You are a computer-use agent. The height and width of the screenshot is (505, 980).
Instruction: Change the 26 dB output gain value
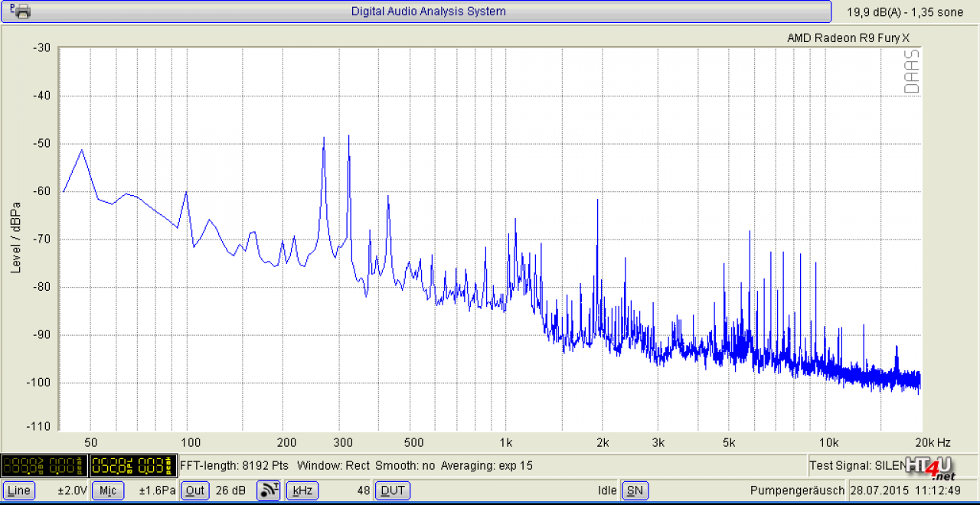coord(230,490)
